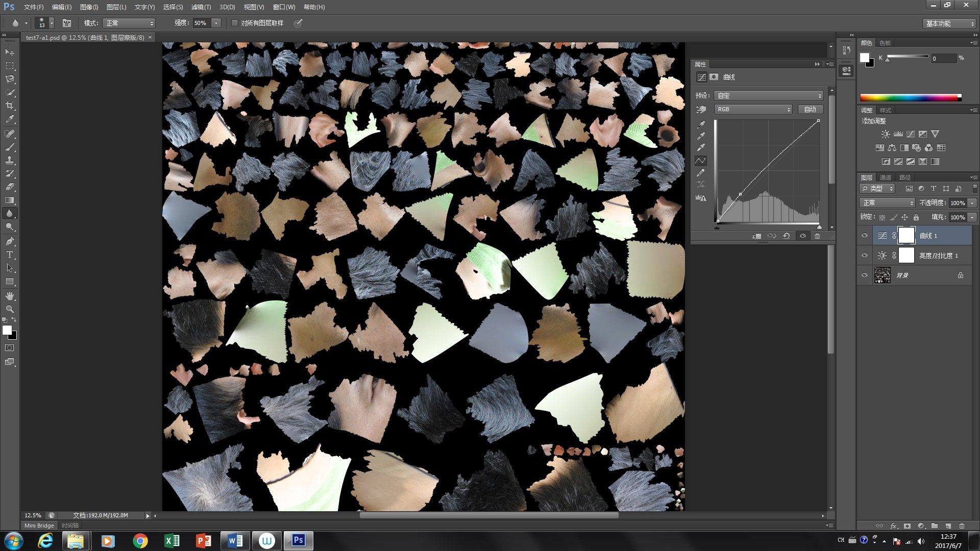The width and height of the screenshot is (980, 551).
Task: Select the Zoom tool in the toolbar
Action: [x=10, y=309]
